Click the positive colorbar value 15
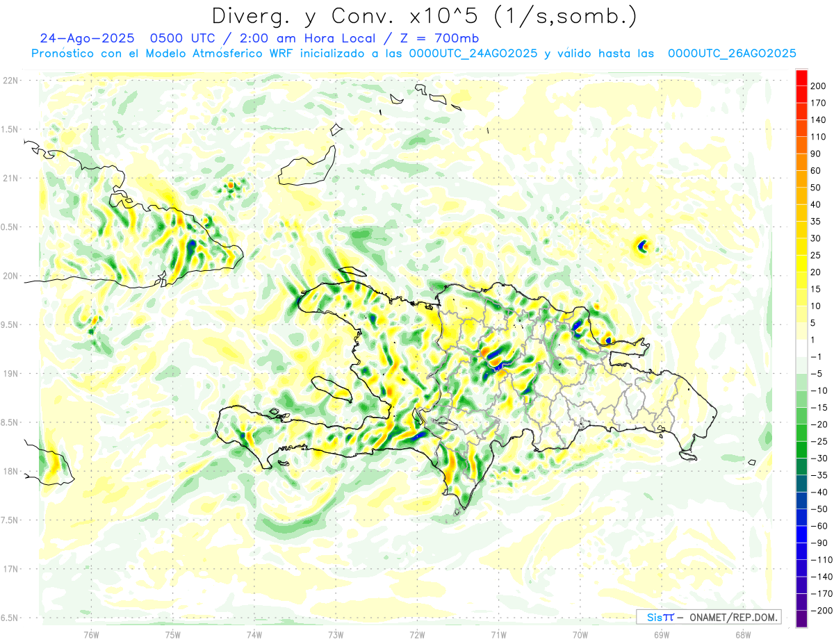Viewport: 834px width, 644px height. [815, 289]
